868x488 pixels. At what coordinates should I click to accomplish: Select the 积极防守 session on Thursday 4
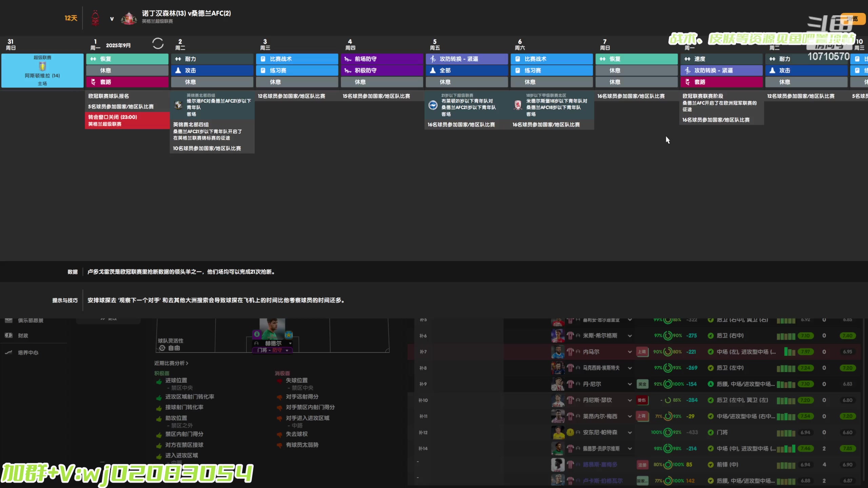(382, 70)
